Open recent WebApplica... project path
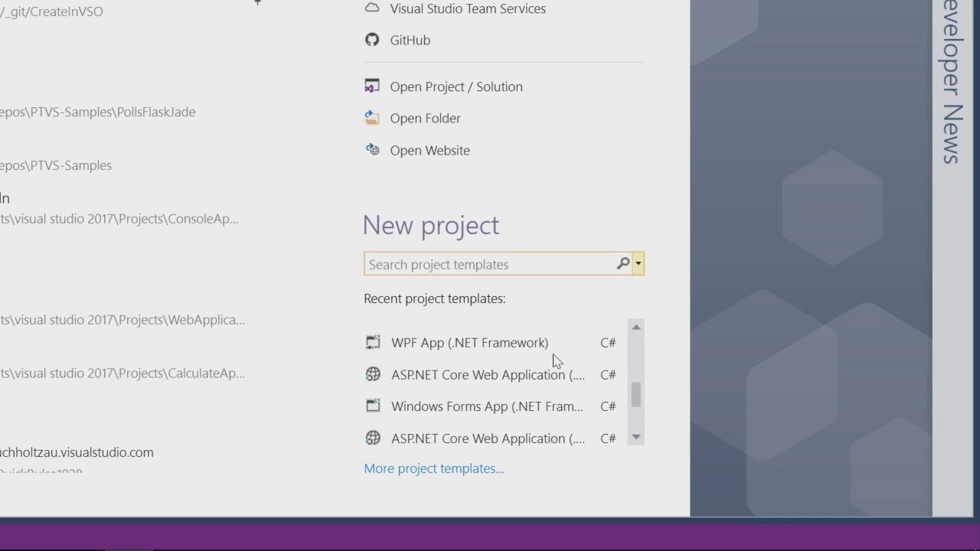 click(x=122, y=320)
